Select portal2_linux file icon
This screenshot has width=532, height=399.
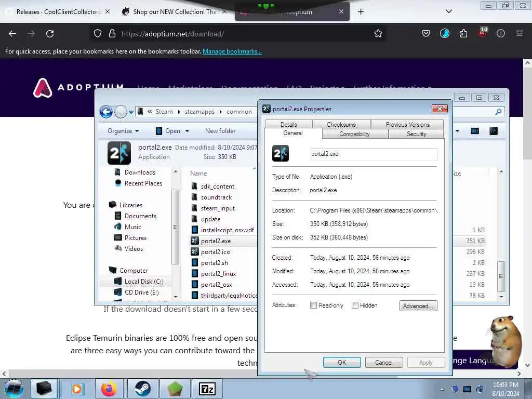coord(194,273)
